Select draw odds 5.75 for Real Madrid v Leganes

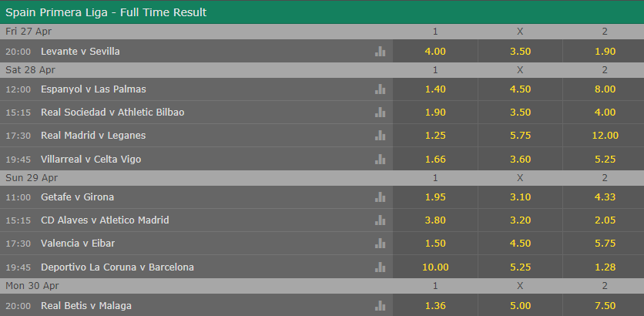coord(520,136)
